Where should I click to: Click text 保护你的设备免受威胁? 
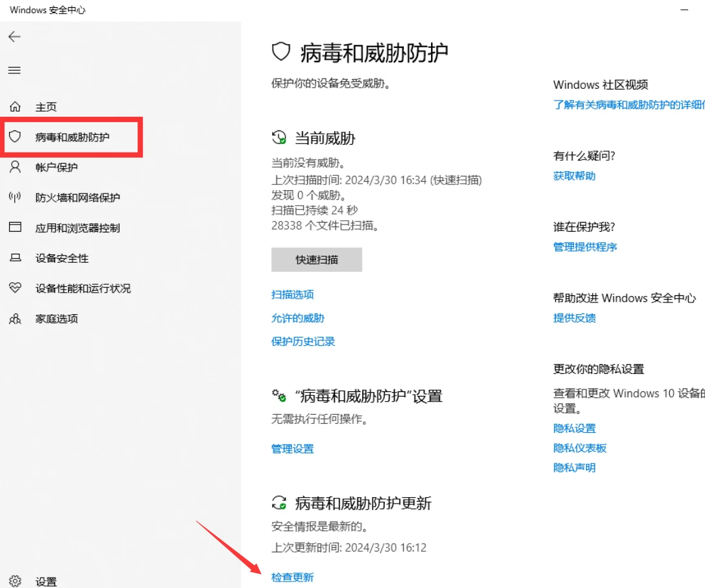tap(330, 84)
